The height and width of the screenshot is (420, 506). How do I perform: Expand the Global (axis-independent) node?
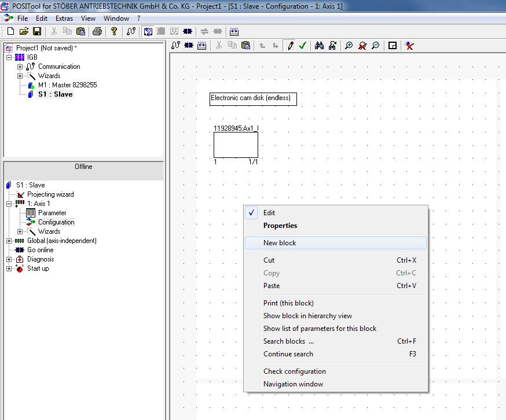coord(9,241)
